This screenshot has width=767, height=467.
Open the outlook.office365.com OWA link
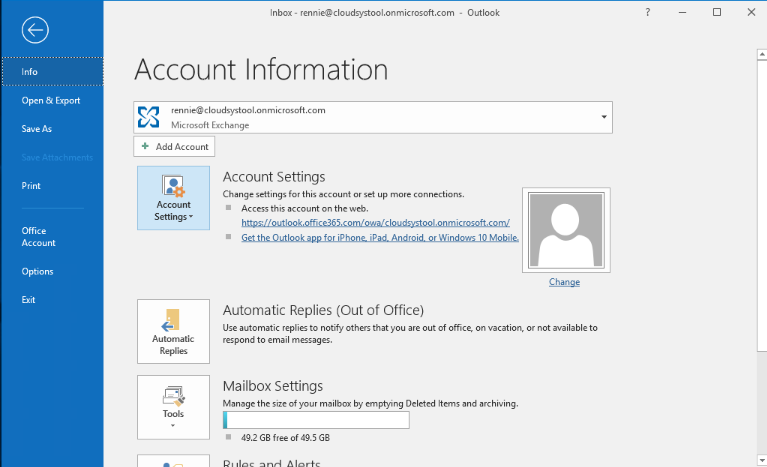[375, 222]
